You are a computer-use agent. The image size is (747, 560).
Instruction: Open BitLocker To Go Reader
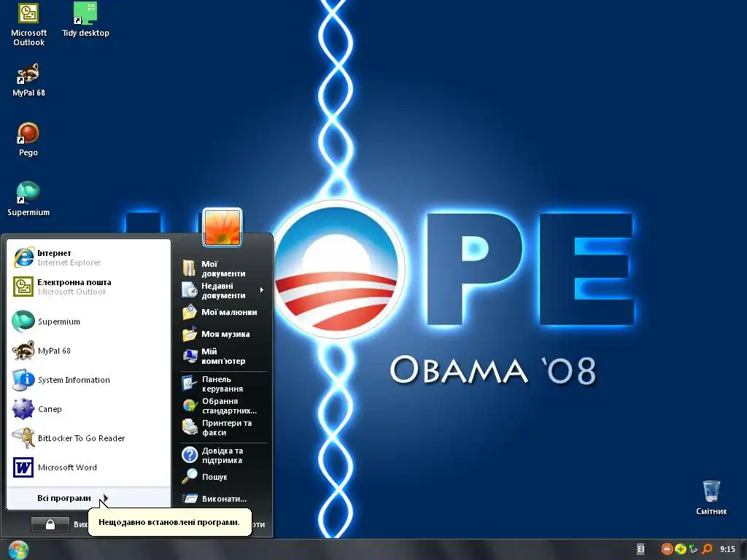[x=88, y=438]
